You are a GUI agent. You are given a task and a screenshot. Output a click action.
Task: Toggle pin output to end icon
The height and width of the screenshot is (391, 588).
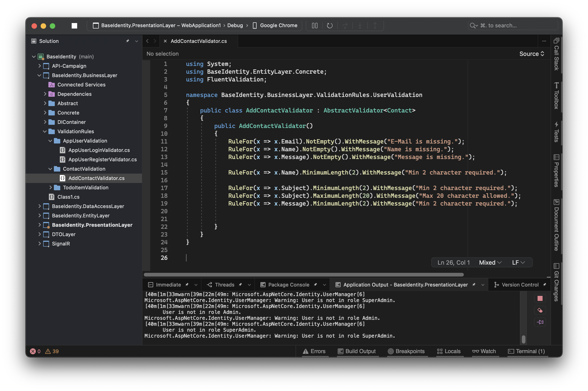tap(540, 322)
